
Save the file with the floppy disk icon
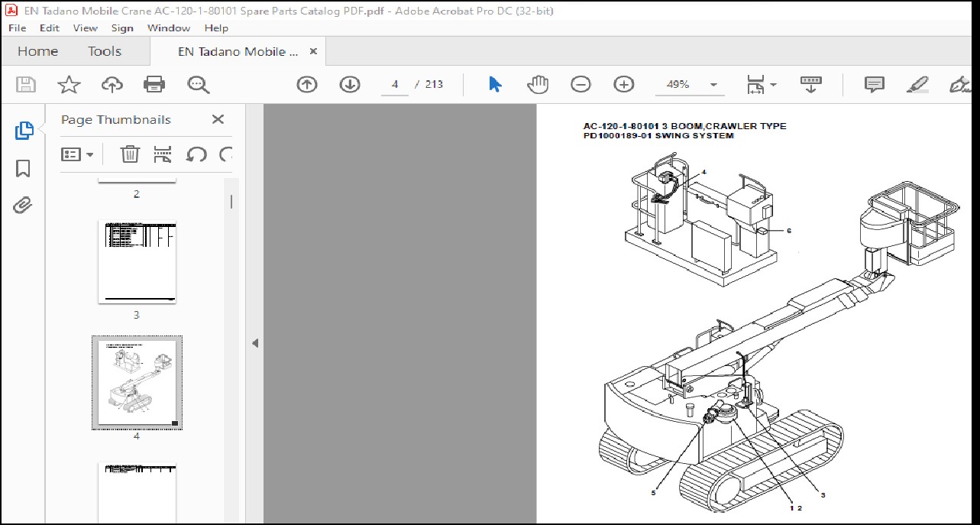pyautogui.click(x=26, y=85)
